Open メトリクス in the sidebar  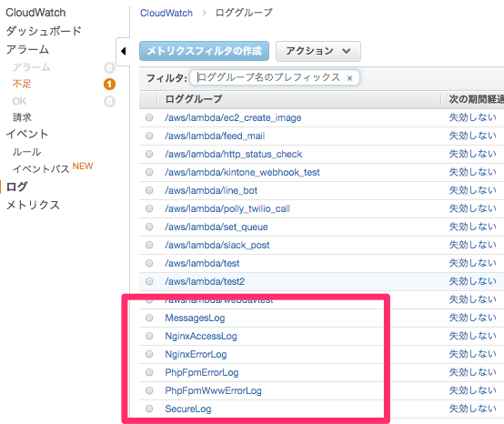33,205
